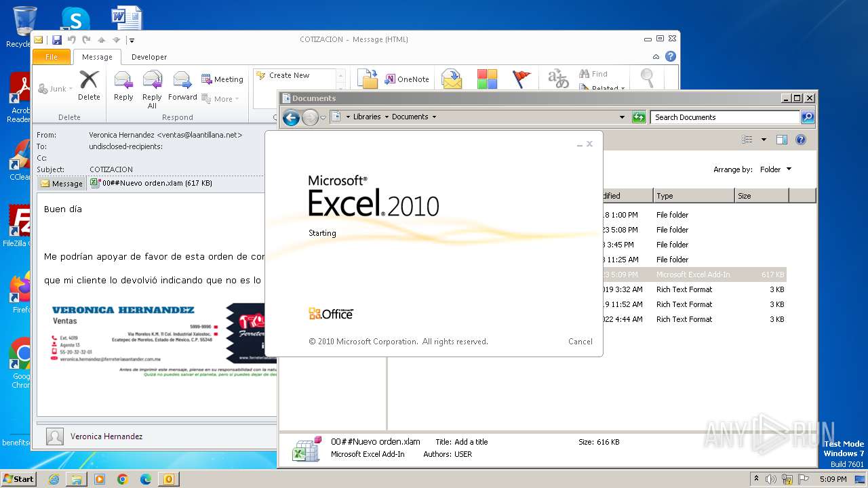Toggle the preview pane icon in Explorer

[782, 140]
